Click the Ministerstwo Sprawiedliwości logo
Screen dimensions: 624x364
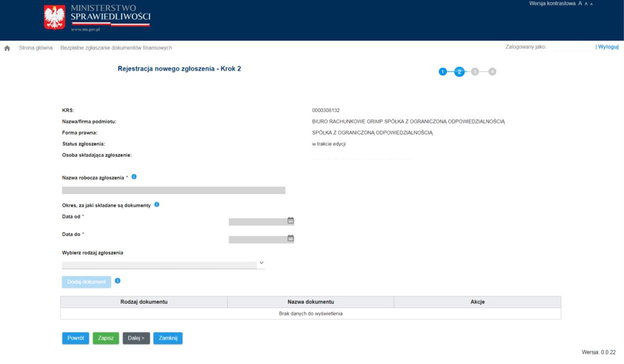click(98, 18)
